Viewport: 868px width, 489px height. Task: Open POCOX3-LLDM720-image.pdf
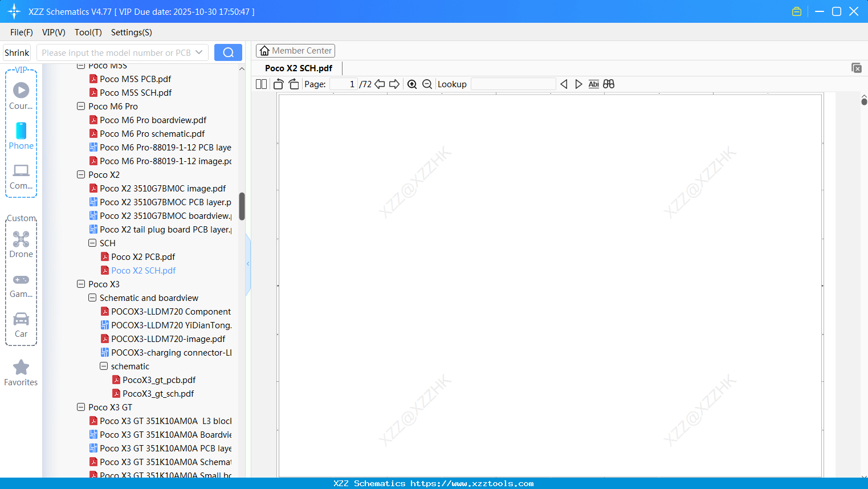(168, 339)
